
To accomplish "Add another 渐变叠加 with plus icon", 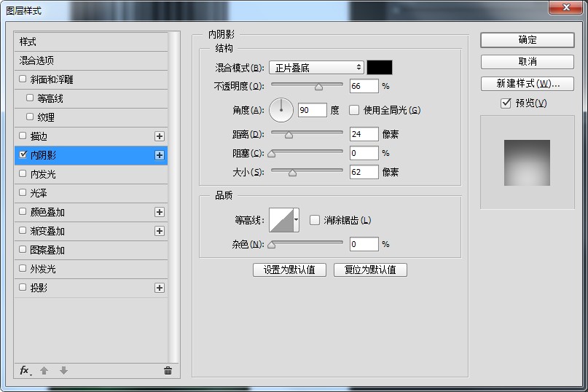I will pos(160,231).
